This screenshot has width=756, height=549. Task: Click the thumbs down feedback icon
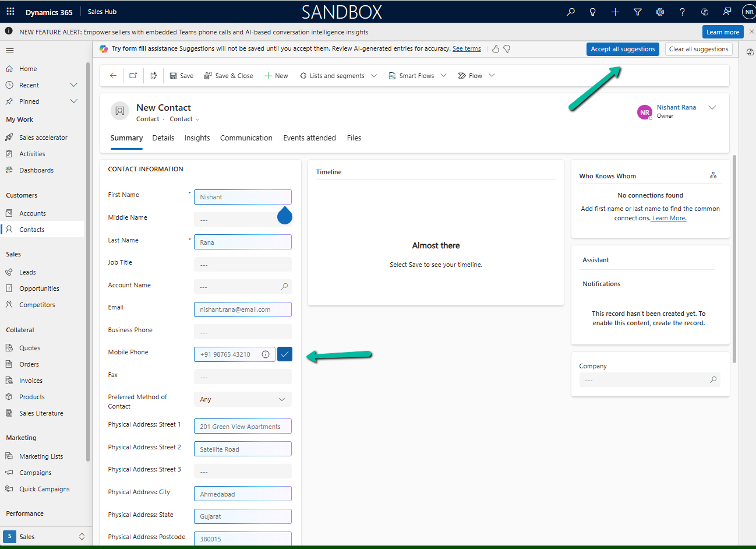(x=507, y=49)
